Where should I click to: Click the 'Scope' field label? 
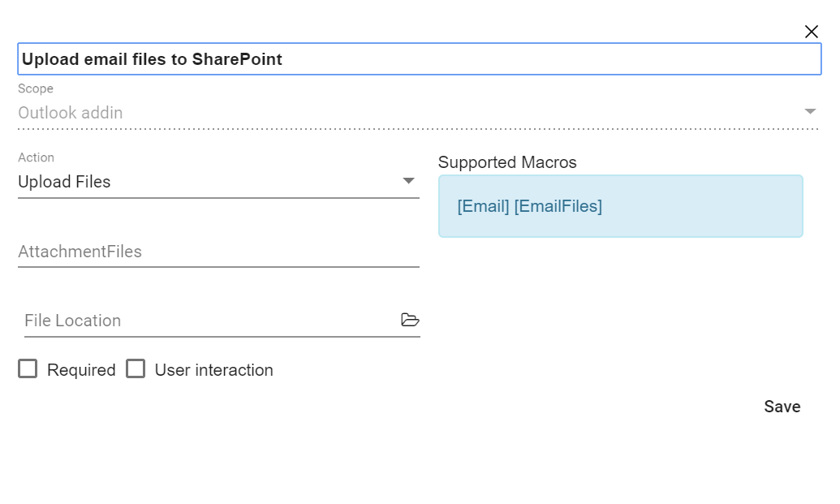pyautogui.click(x=36, y=88)
